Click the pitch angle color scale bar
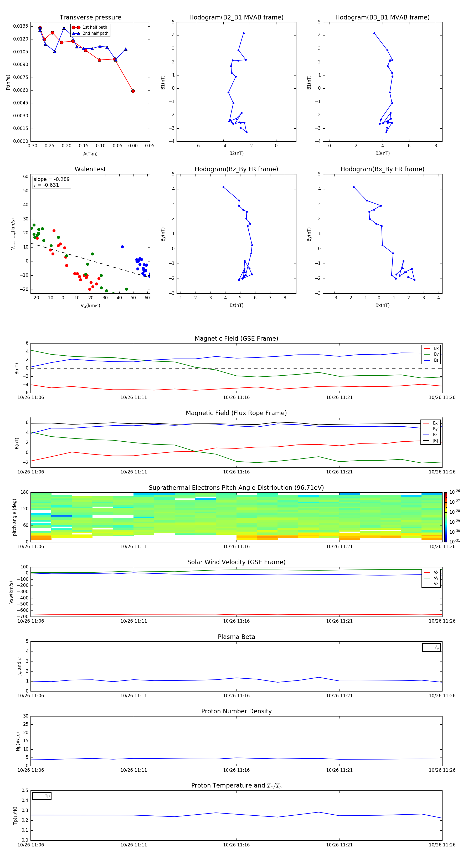Image resolution: width=473 pixels, height=868 pixels. [x=446, y=517]
